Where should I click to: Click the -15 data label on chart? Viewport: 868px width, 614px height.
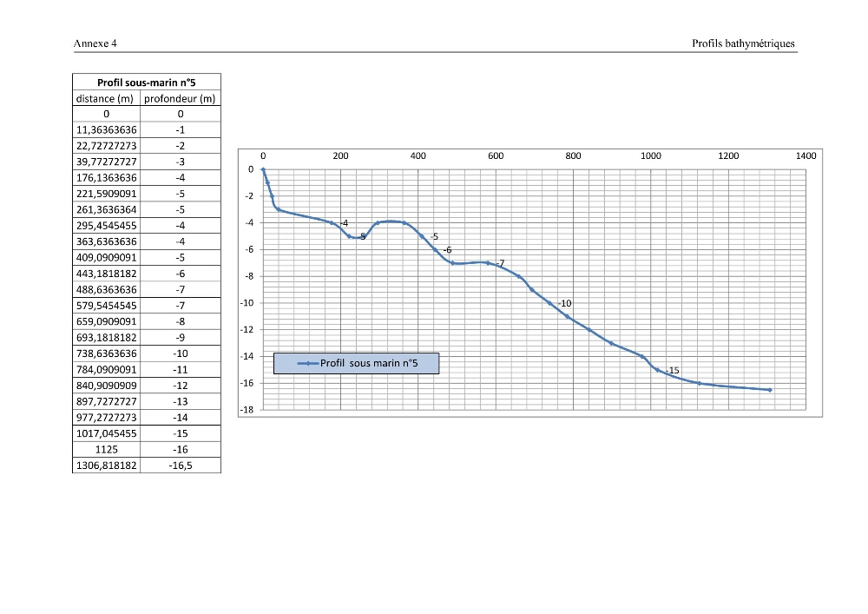[x=672, y=370]
